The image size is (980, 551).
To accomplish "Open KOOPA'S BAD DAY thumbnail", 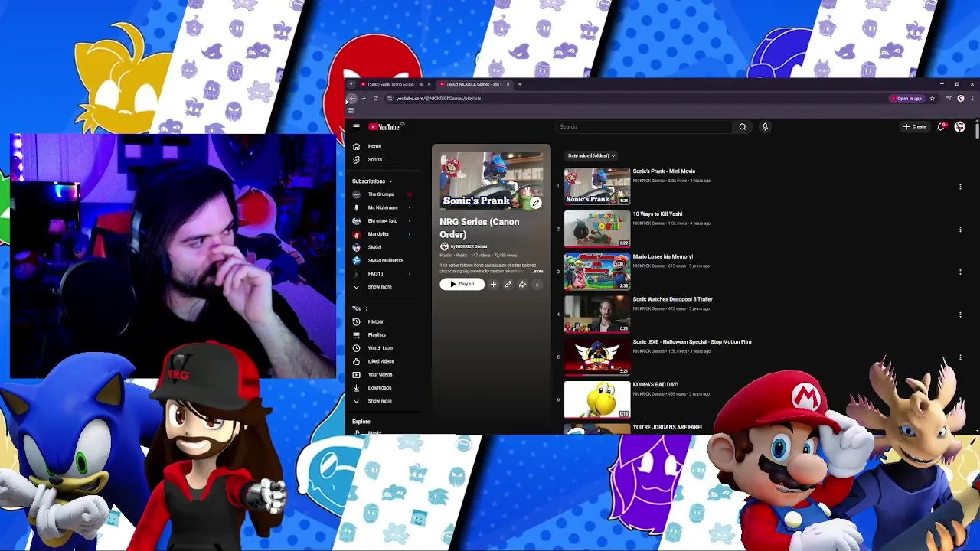I will pyautogui.click(x=597, y=400).
